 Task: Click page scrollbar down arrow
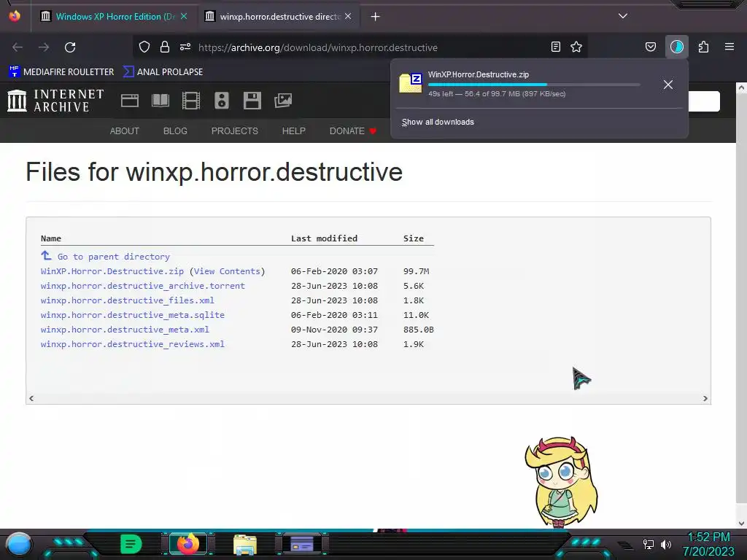[741, 524]
